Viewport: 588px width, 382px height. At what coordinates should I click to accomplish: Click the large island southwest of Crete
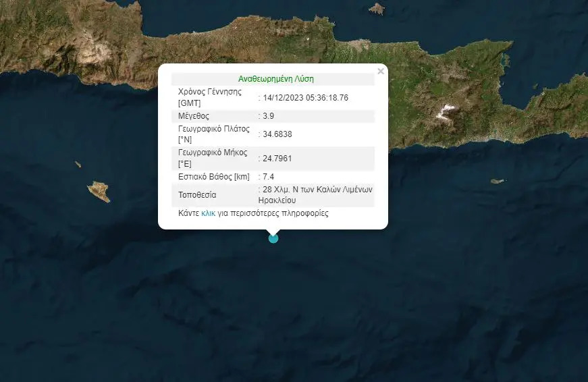pyautogui.click(x=99, y=192)
